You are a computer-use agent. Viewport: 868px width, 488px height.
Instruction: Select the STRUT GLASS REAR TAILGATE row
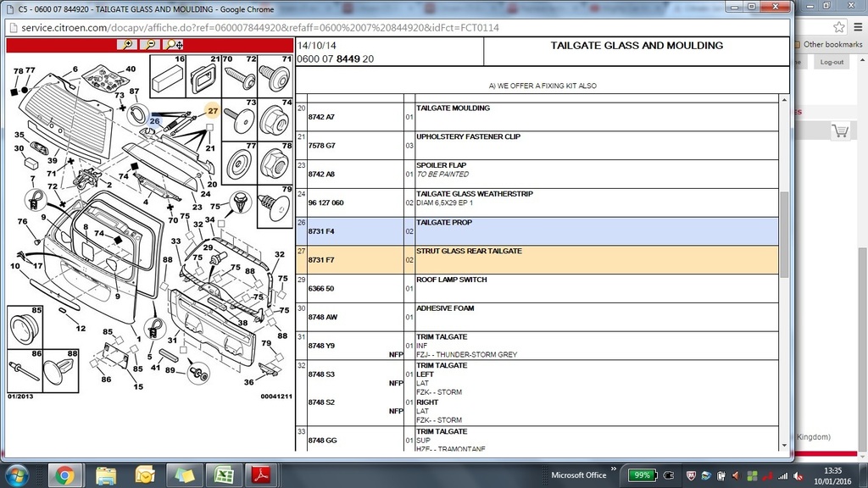click(x=537, y=259)
